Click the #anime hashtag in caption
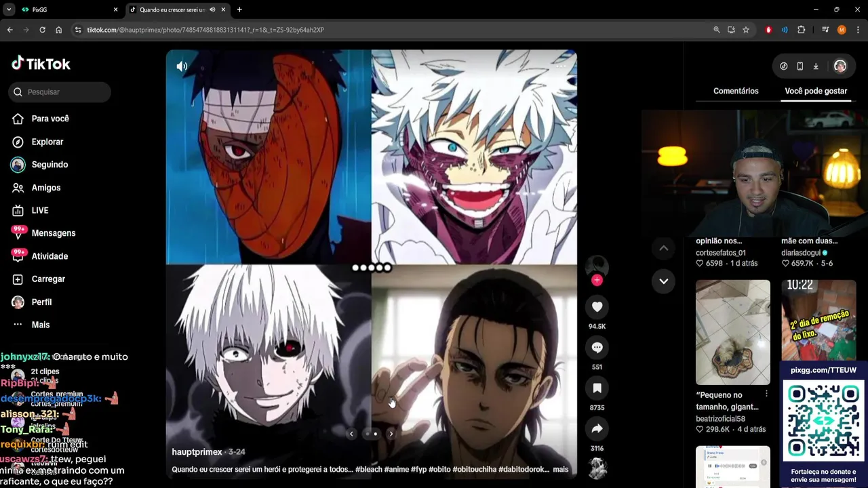This screenshot has width=868, height=488. pyautogui.click(x=397, y=469)
